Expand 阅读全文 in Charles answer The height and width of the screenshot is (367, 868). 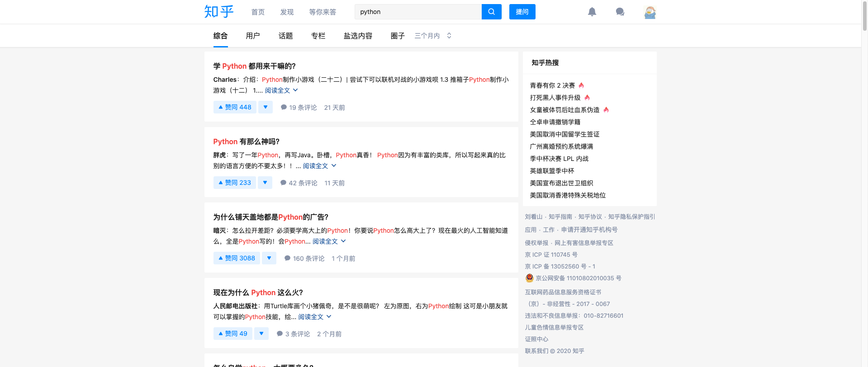pos(281,90)
